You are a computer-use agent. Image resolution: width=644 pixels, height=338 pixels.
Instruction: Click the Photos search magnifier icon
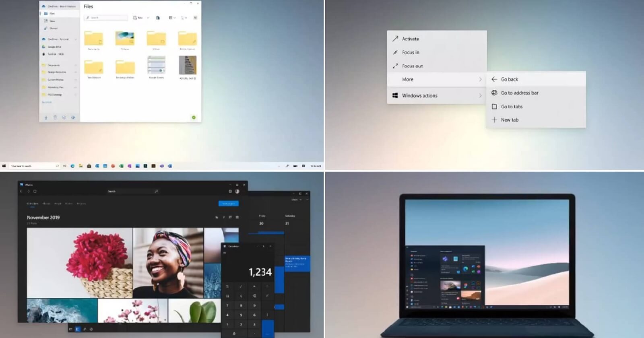pyautogui.click(x=156, y=192)
